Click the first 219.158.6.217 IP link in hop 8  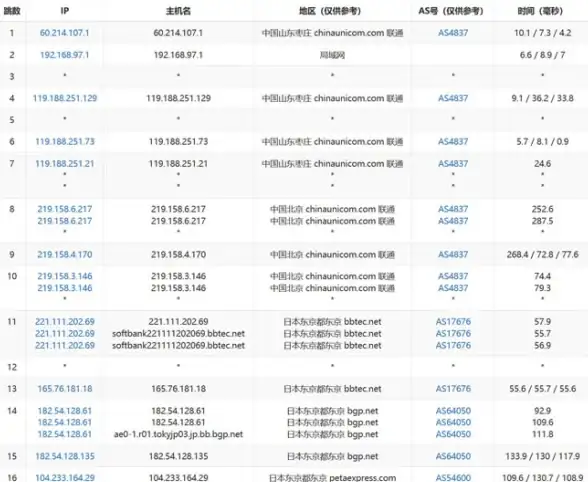point(65,209)
